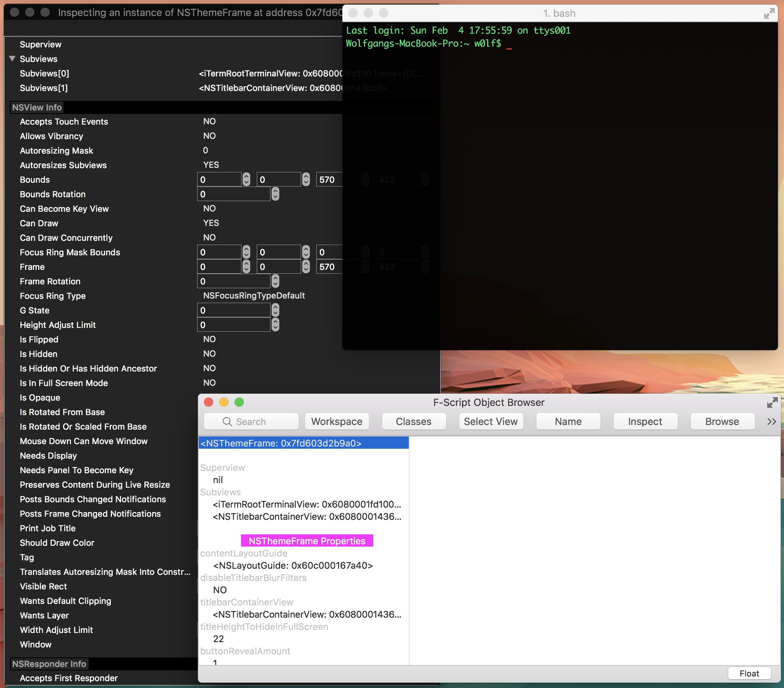Click the first Bounds value stepper
Image resolution: width=784 pixels, height=688 pixels.
[246, 180]
